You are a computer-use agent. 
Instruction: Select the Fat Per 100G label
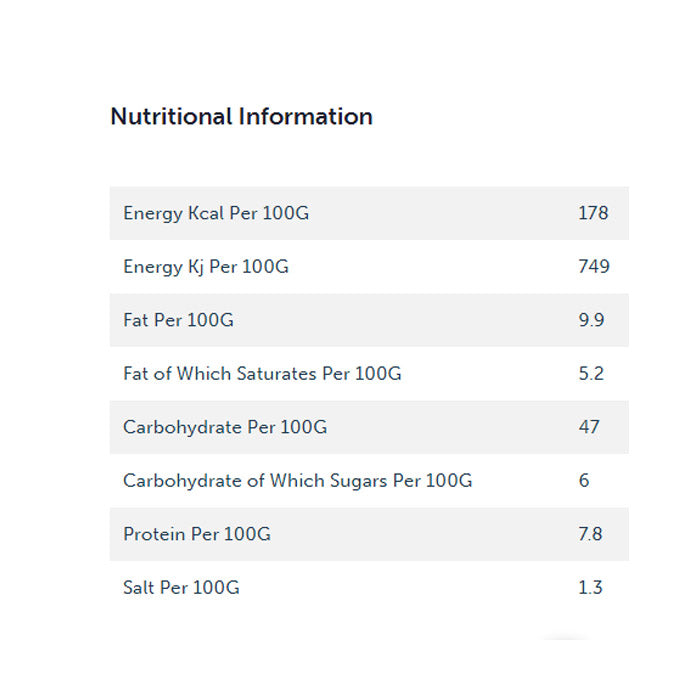tap(178, 320)
